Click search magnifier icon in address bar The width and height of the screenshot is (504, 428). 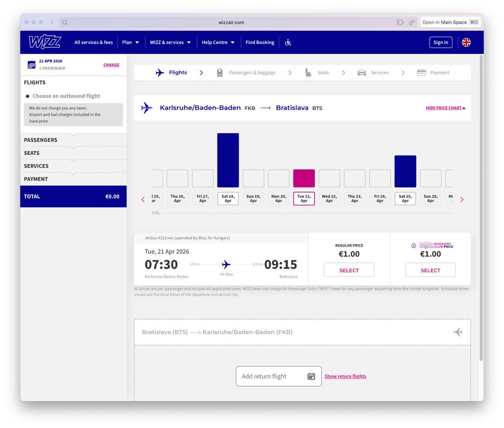pyautogui.click(x=65, y=22)
